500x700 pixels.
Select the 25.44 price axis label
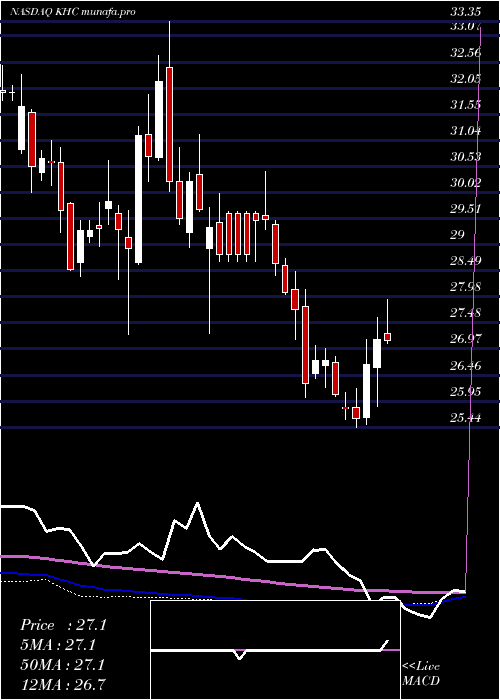[x=465, y=418]
